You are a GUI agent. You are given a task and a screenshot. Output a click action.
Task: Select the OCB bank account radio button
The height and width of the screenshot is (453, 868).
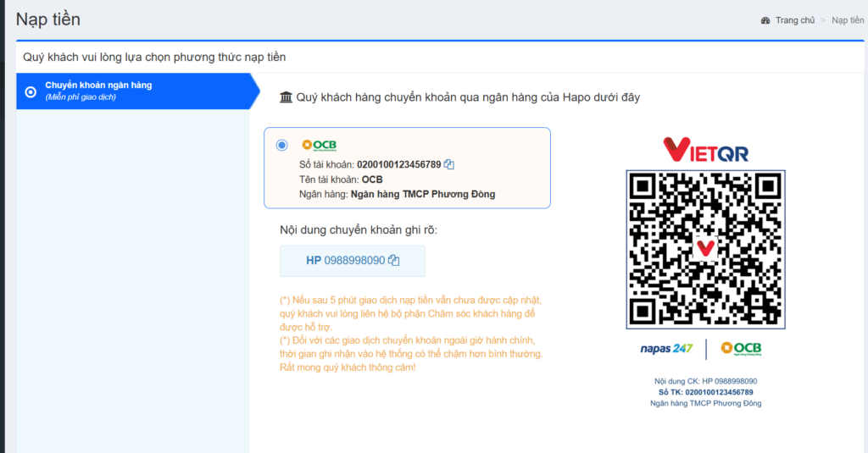[282, 145]
